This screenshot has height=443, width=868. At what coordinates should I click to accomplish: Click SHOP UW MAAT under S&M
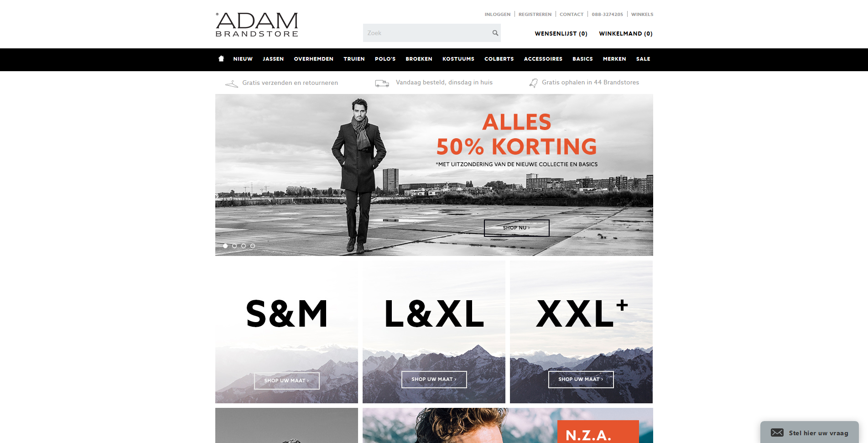286,380
